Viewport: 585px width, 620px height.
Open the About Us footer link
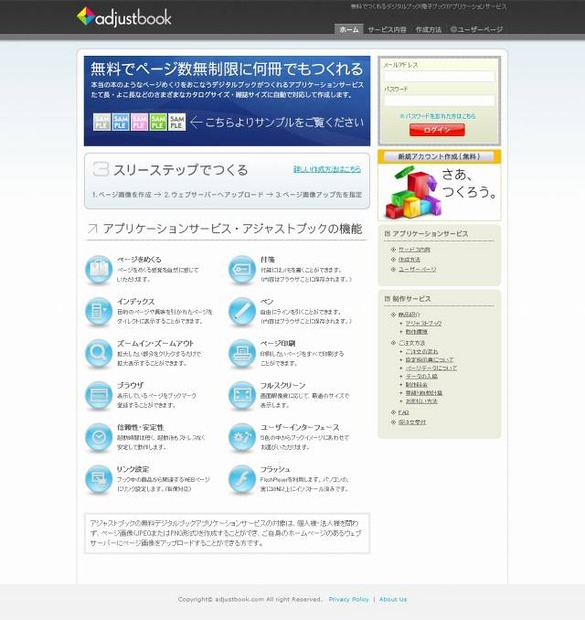coord(393,599)
